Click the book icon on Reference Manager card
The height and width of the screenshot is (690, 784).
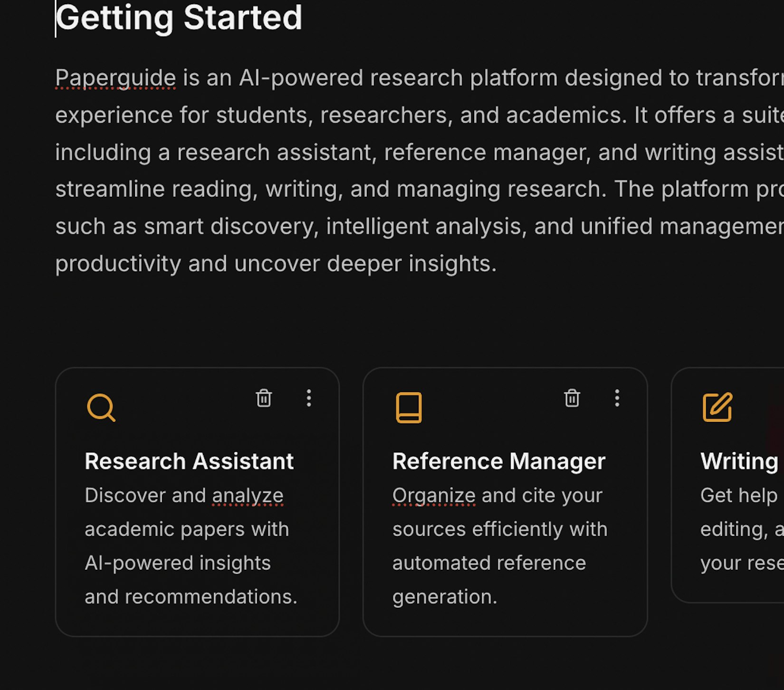409,407
